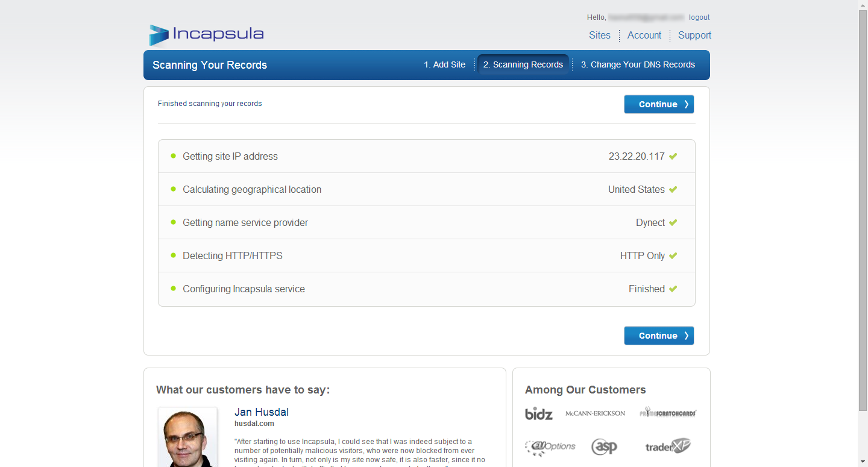Click green checkmark beside Finished
The width and height of the screenshot is (868, 467).
click(673, 289)
